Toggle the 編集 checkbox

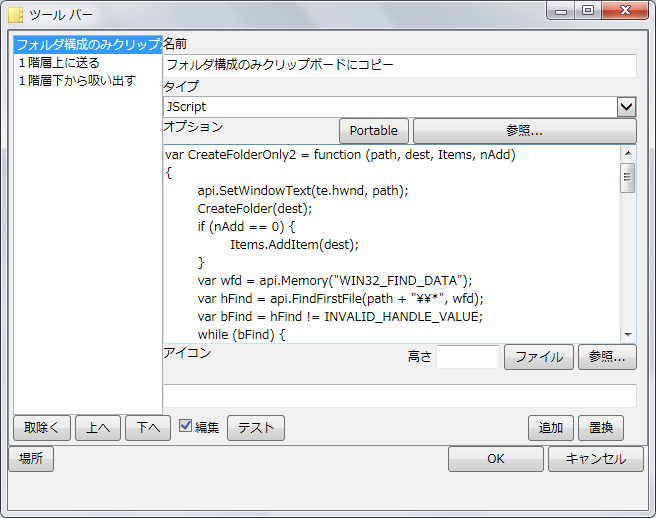[x=185, y=426]
